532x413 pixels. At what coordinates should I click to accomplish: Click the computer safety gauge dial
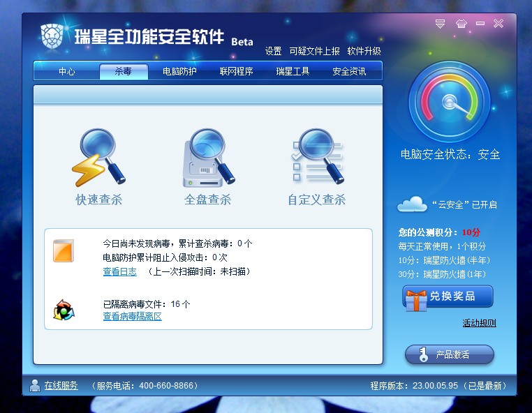click(450, 102)
